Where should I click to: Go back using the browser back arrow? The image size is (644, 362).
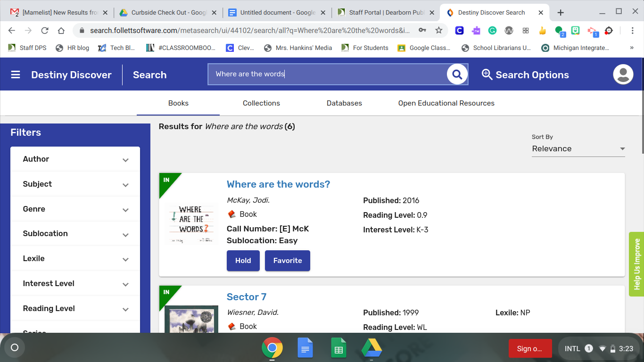[12, 31]
